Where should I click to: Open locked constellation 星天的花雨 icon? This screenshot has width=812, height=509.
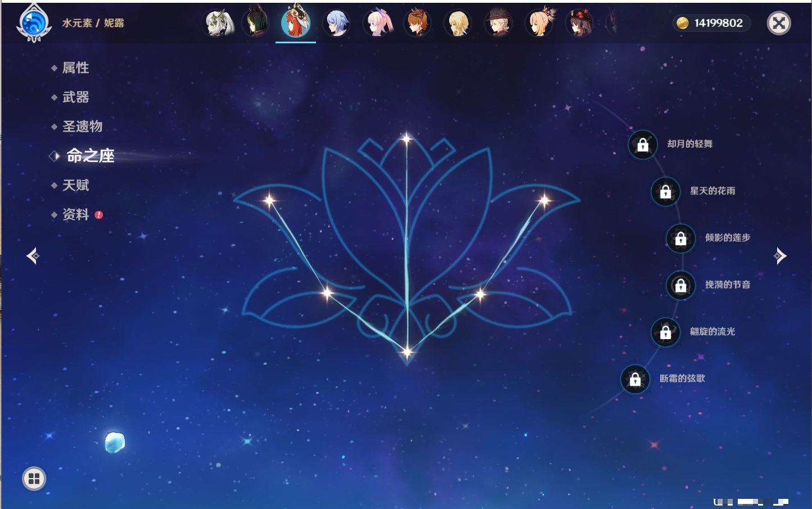(x=665, y=191)
